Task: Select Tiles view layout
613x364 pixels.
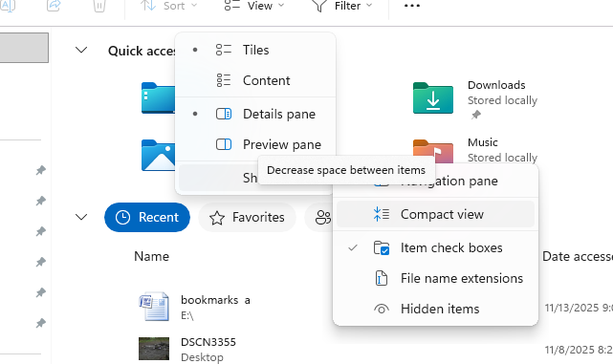Action: 255,50
